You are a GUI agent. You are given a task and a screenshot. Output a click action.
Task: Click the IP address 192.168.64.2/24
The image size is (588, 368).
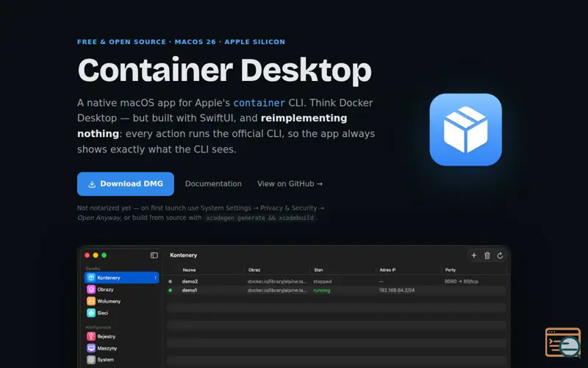tap(397, 290)
